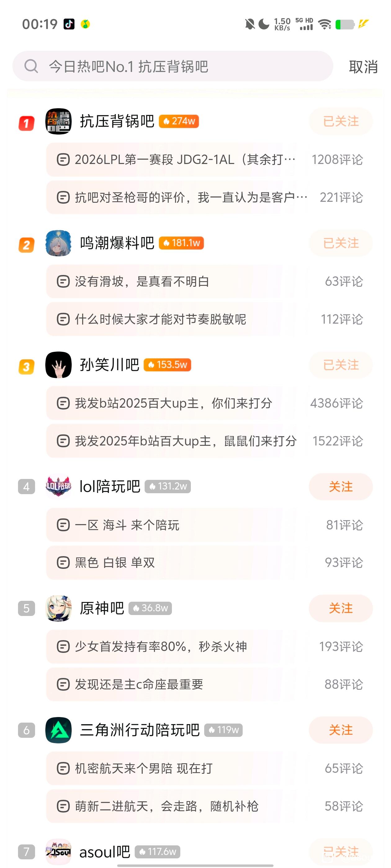Follow 三角洲行动陪玩吧 with 关注 button
Screen dimensions: 391x868
point(341,730)
